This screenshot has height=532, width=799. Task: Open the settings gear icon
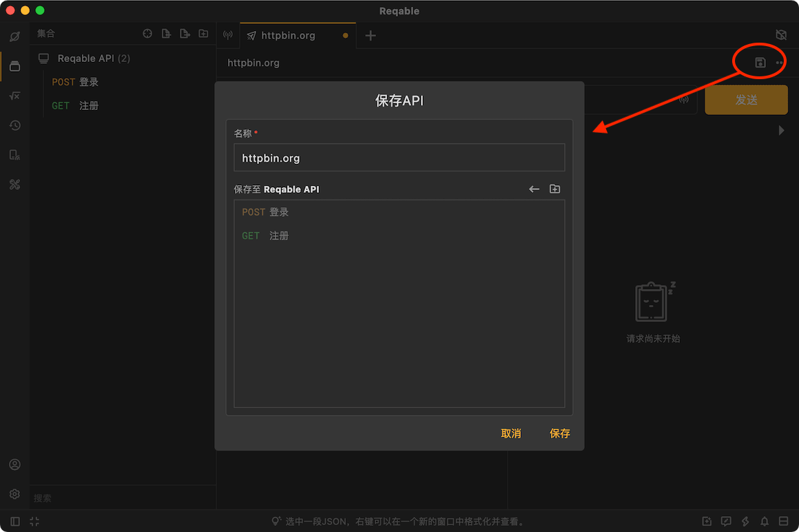(x=14, y=494)
